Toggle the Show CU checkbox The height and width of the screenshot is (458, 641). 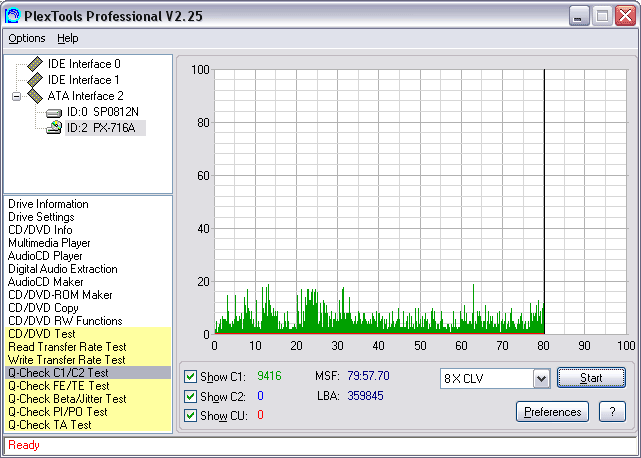(191, 416)
